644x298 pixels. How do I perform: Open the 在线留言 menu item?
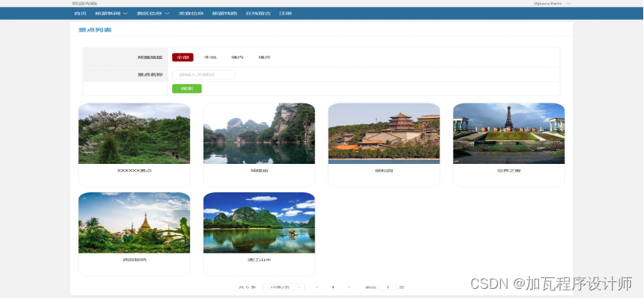point(258,13)
